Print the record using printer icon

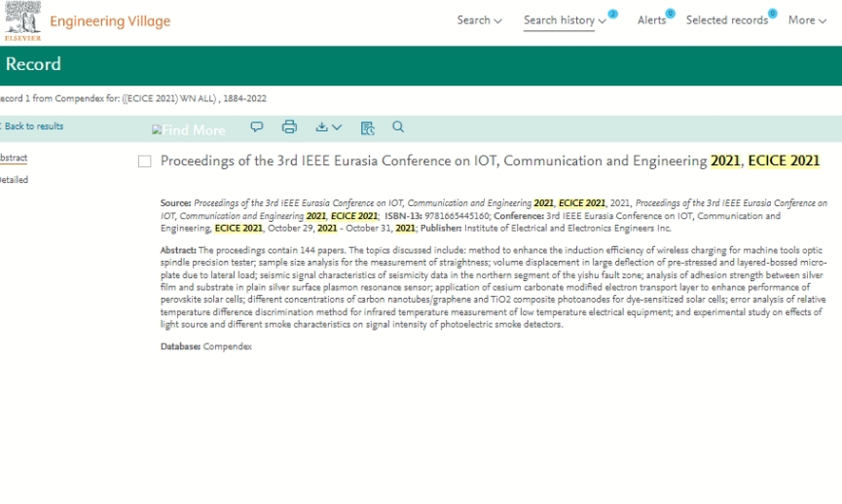point(289,126)
